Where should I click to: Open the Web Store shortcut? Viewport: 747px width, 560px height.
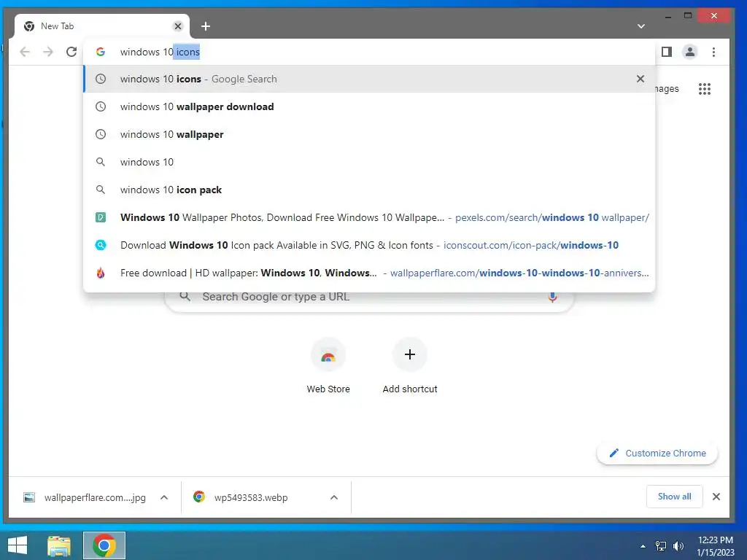click(328, 366)
